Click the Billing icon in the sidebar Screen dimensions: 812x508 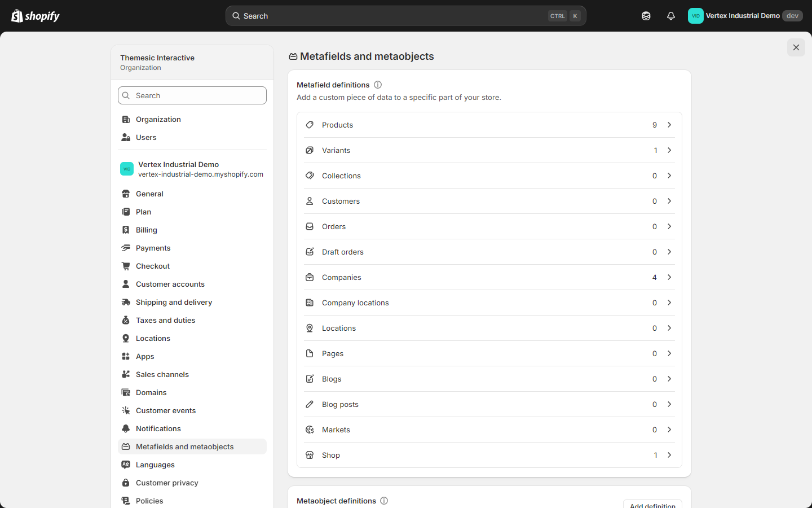126,230
